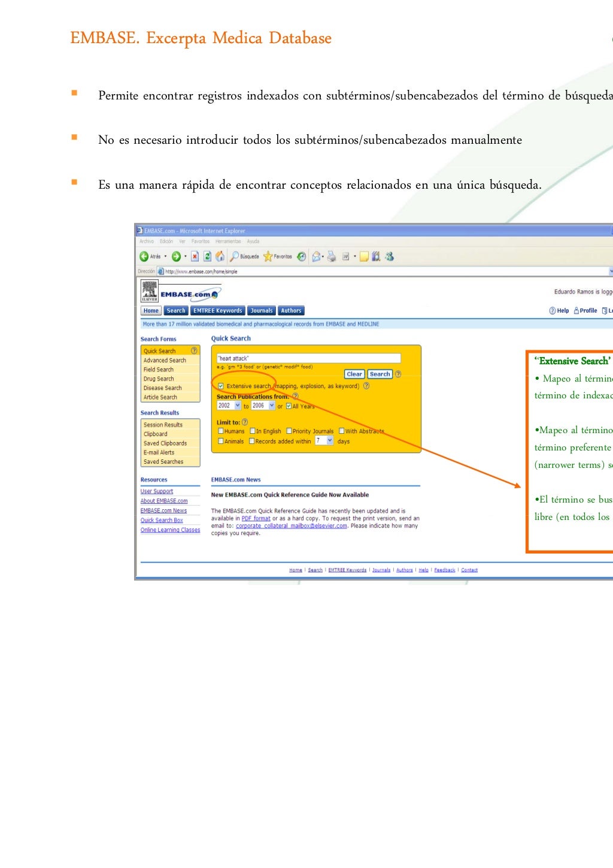
Task: Click the Print icon in IE toolbar
Action: pyautogui.click(x=331, y=256)
